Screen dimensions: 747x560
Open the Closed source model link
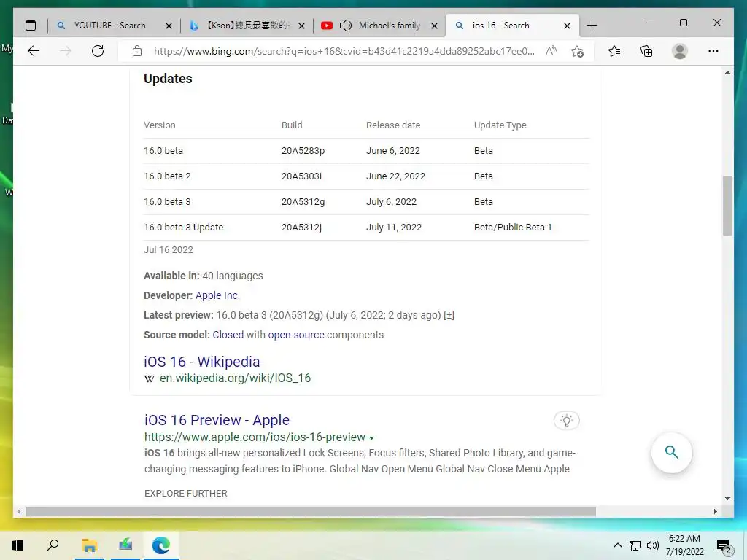click(x=228, y=335)
